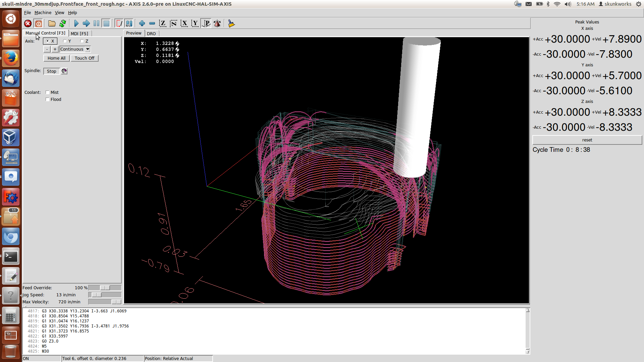Adjust Feed Override slider
644x362 pixels.
105,288
